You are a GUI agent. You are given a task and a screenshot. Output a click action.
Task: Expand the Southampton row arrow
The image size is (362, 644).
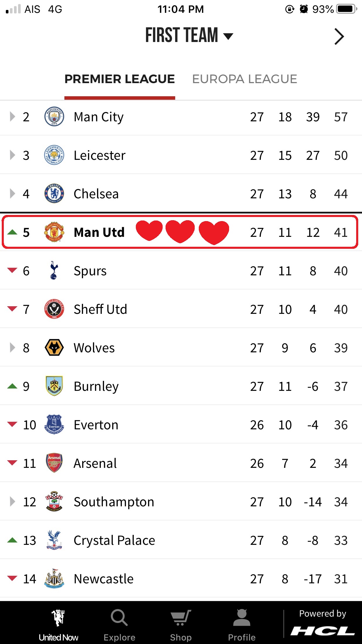12,502
